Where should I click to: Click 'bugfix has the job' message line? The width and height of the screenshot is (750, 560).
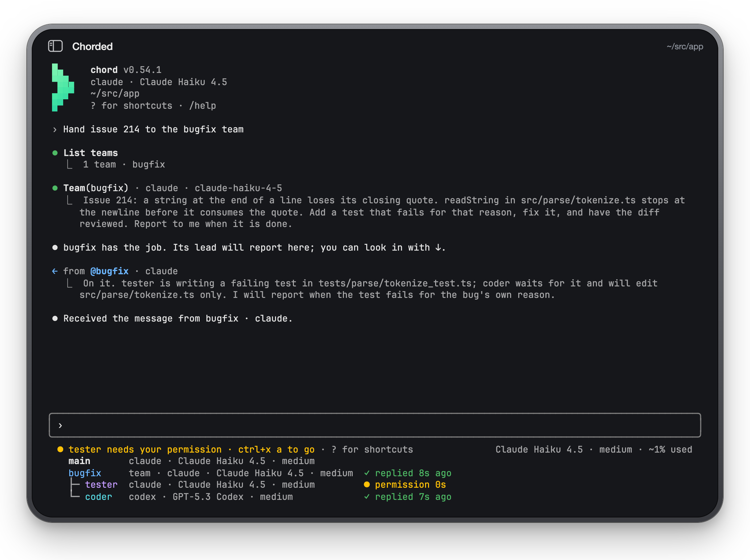tap(254, 248)
